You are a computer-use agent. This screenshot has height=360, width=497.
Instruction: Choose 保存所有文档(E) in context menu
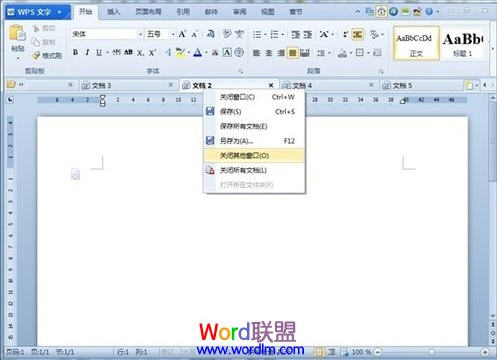254,126
